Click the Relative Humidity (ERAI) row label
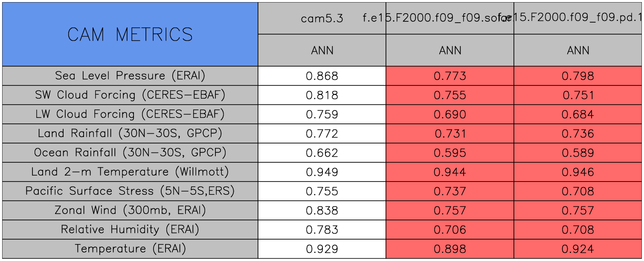 tap(130, 229)
